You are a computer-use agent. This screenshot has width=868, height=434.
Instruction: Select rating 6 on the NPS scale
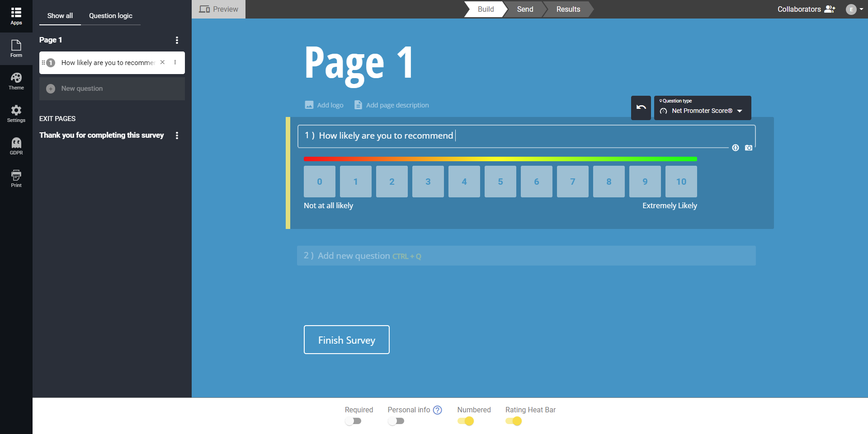tap(537, 182)
